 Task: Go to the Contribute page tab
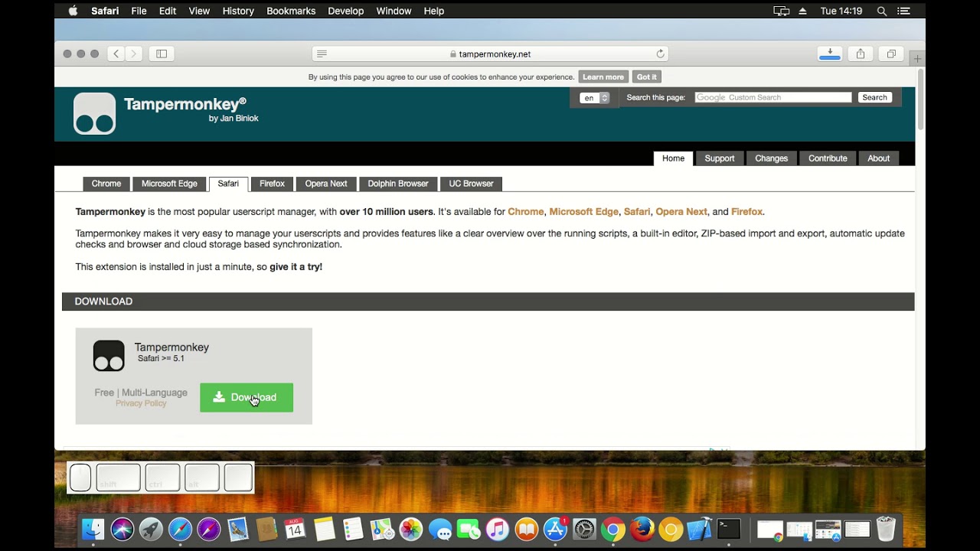tap(828, 158)
